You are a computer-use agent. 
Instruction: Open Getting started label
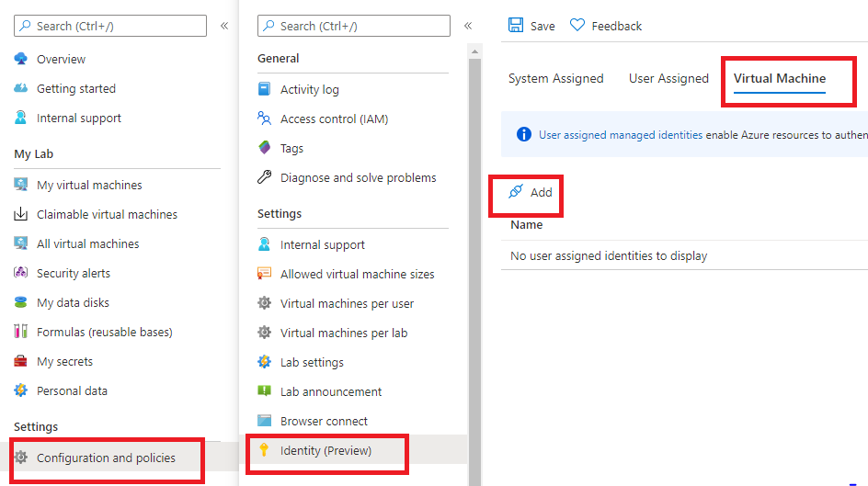(x=75, y=88)
